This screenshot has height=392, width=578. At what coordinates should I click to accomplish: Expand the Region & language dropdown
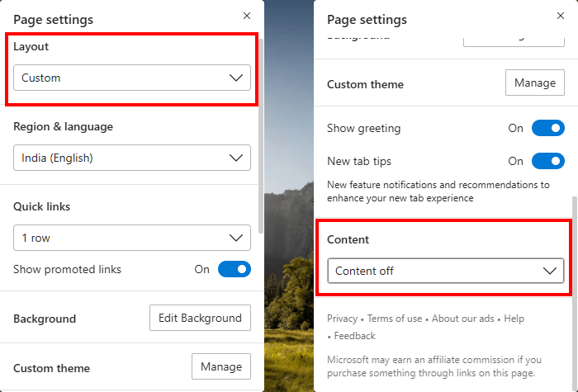pos(132,158)
